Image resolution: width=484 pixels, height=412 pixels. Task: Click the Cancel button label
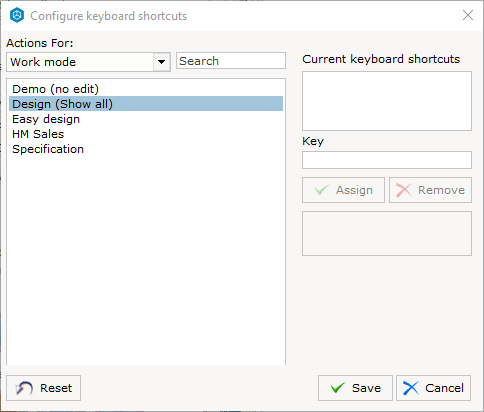point(444,388)
